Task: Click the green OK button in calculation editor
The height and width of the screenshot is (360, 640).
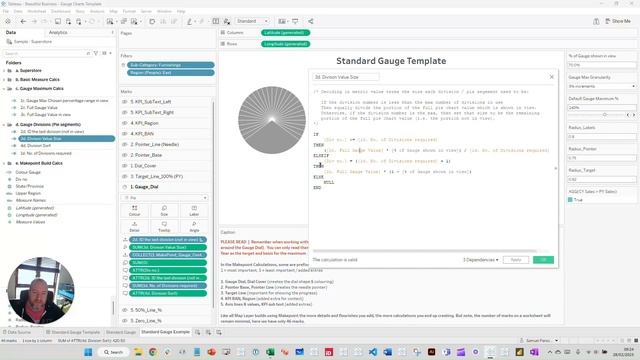Action: (x=543, y=260)
